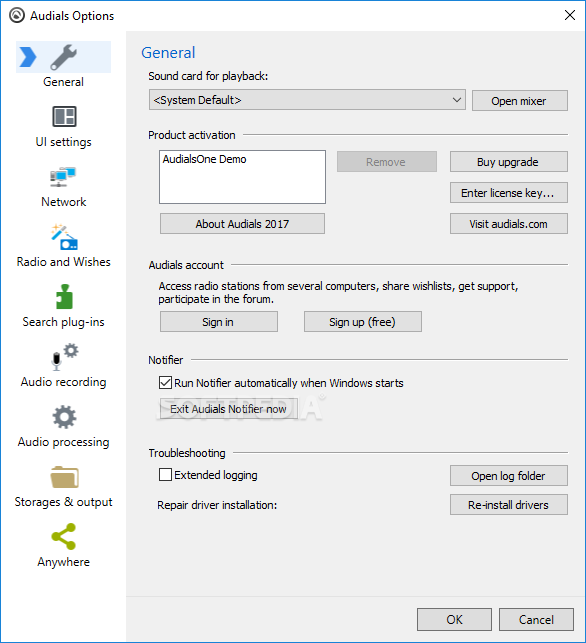Viewport: 586px width, 643px height.
Task: Switch to Radio and Wishes label
Action: [64, 262]
